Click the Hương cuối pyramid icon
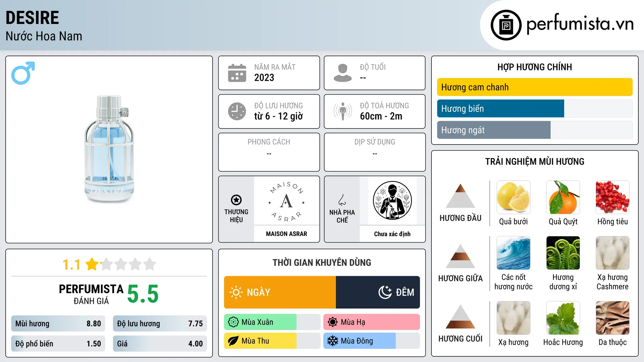Image resolution: width=644 pixels, height=362 pixels. click(460, 316)
